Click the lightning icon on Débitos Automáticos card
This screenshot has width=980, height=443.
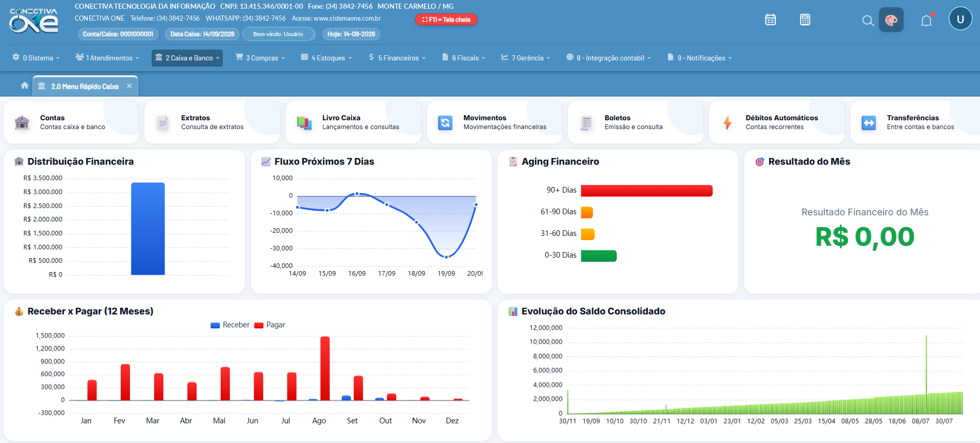[x=727, y=122]
